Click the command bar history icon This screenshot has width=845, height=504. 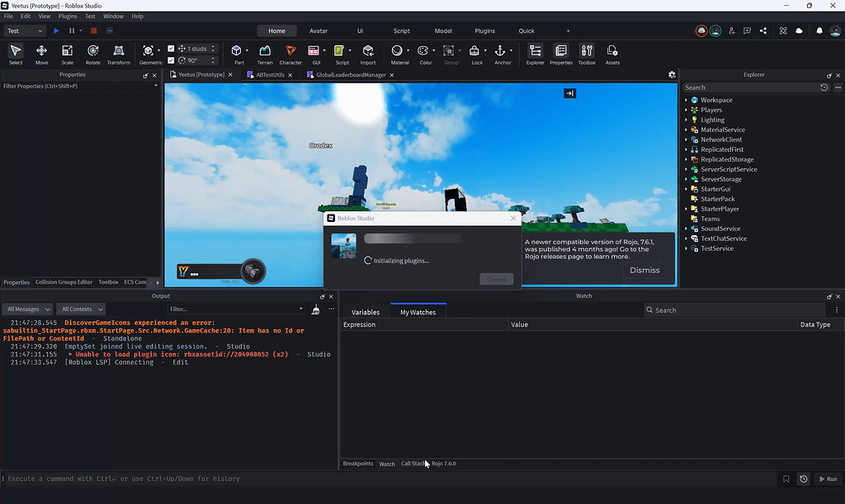(x=804, y=478)
